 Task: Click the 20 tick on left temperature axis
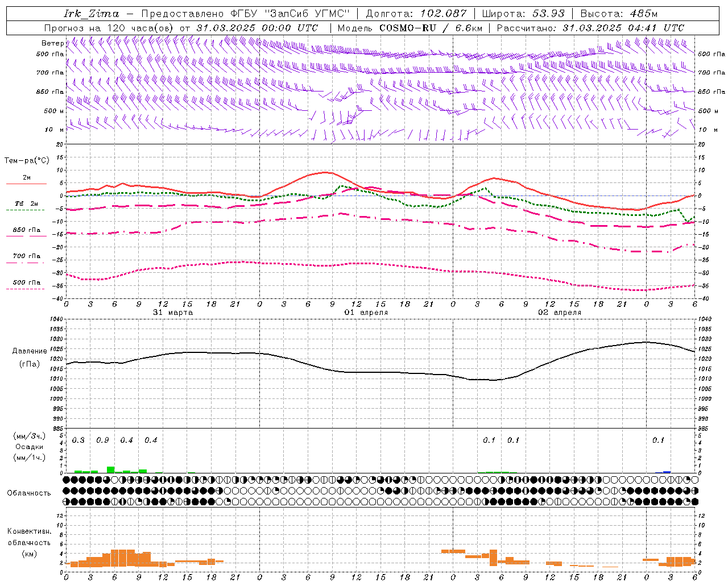click(x=60, y=144)
